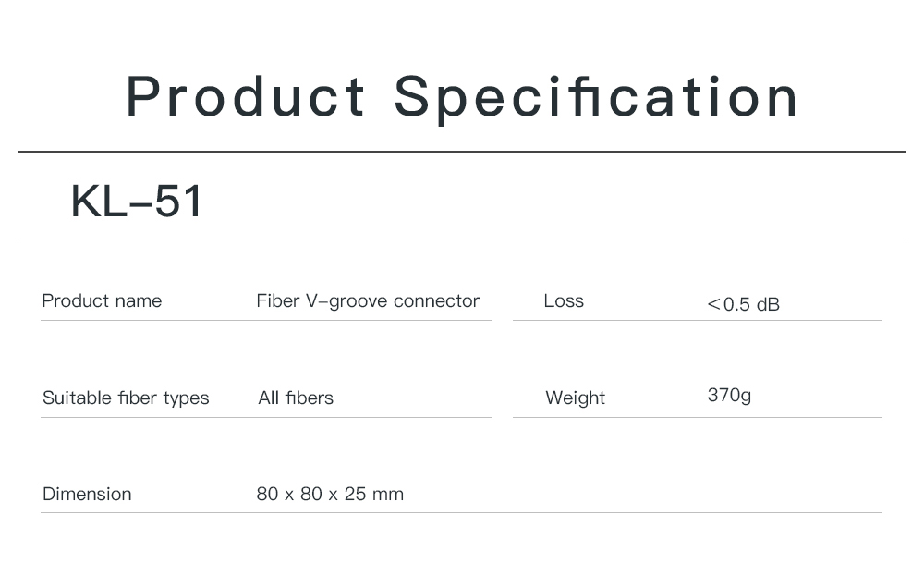Click the underline beneath the Dimension row
The image size is (924, 563).
point(462,512)
